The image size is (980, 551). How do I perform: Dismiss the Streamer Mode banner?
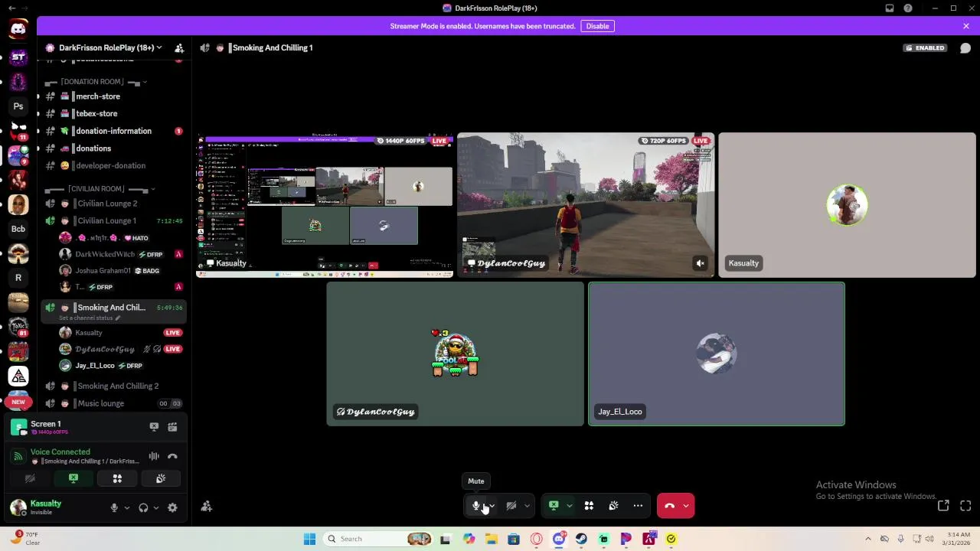[x=966, y=26]
